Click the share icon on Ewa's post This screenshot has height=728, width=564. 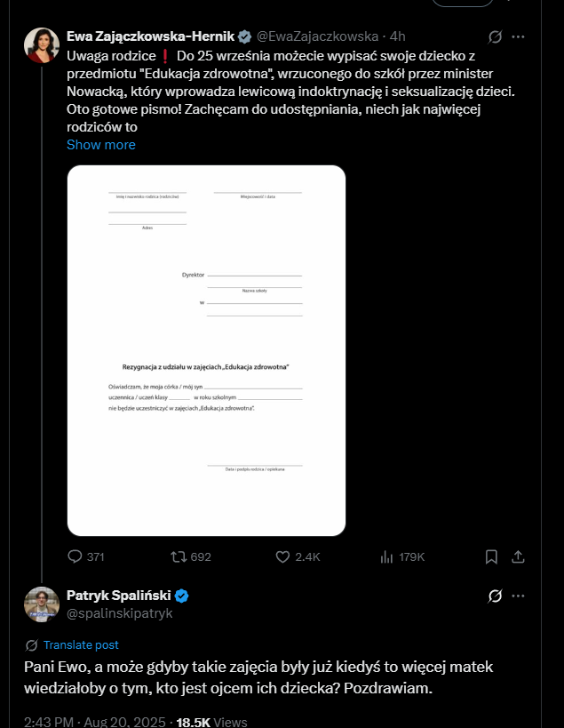pos(520,556)
